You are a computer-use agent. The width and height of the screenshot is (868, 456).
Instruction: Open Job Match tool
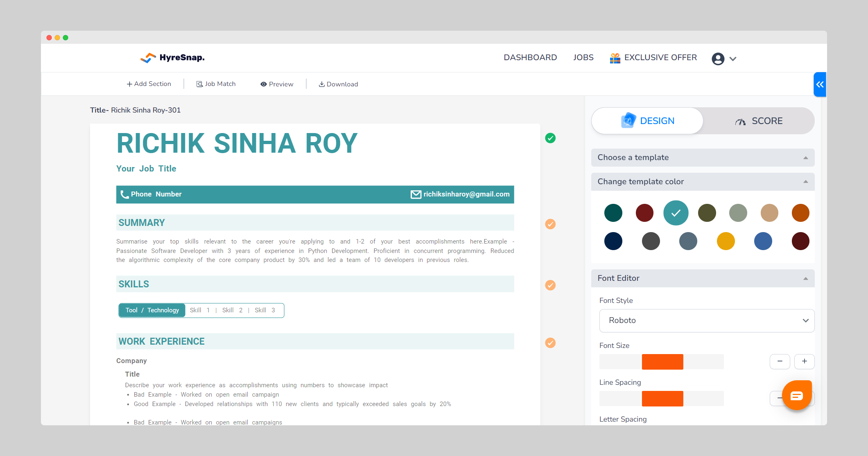click(216, 84)
